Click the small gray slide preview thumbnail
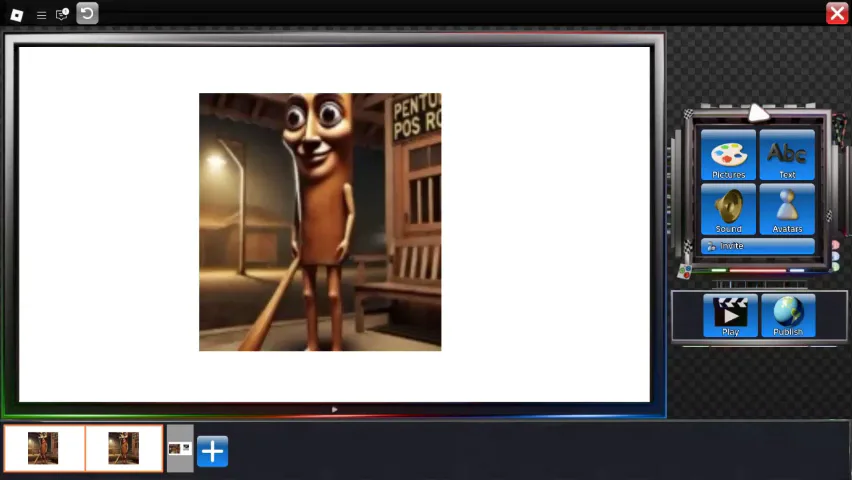This screenshot has width=852, height=480. pos(180,448)
